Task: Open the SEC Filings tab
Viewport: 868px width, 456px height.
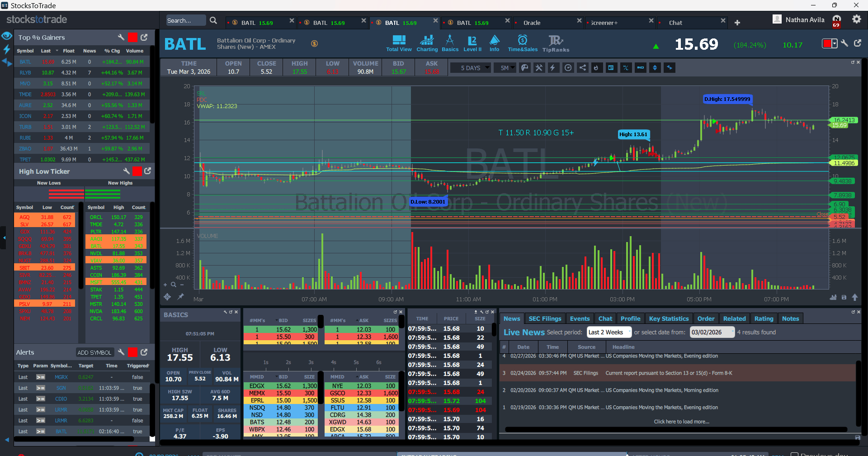Action: pyautogui.click(x=545, y=318)
